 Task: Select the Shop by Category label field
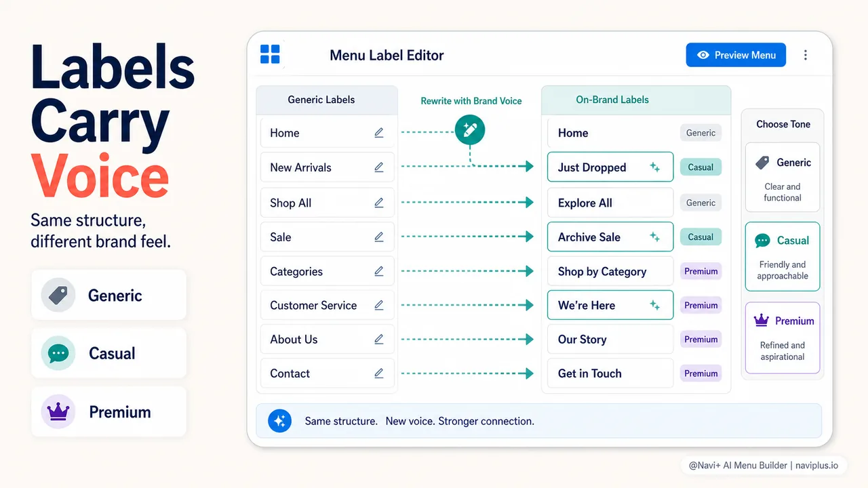pos(610,271)
